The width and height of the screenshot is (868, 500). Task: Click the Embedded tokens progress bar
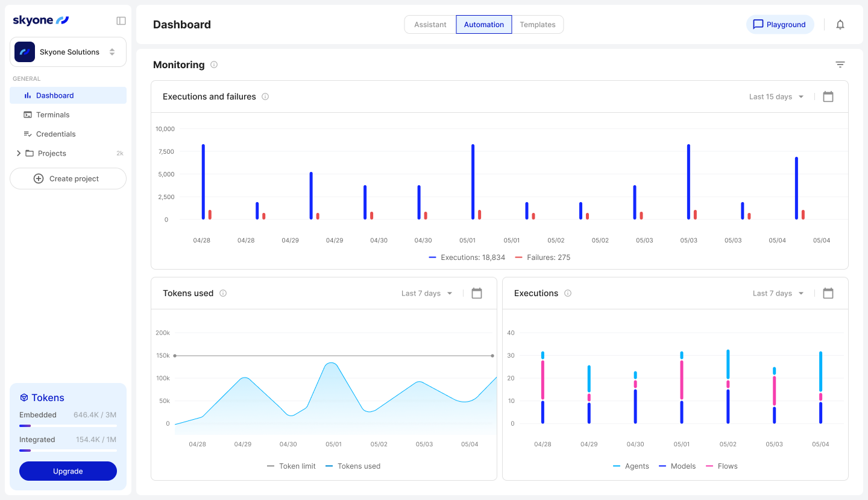click(68, 426)
